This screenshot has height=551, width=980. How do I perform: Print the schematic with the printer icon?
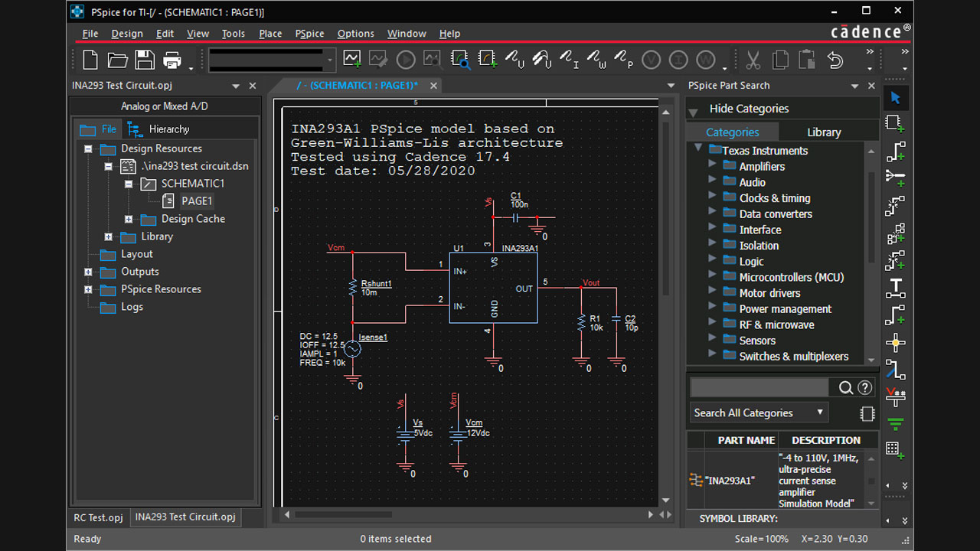point(172,60)
